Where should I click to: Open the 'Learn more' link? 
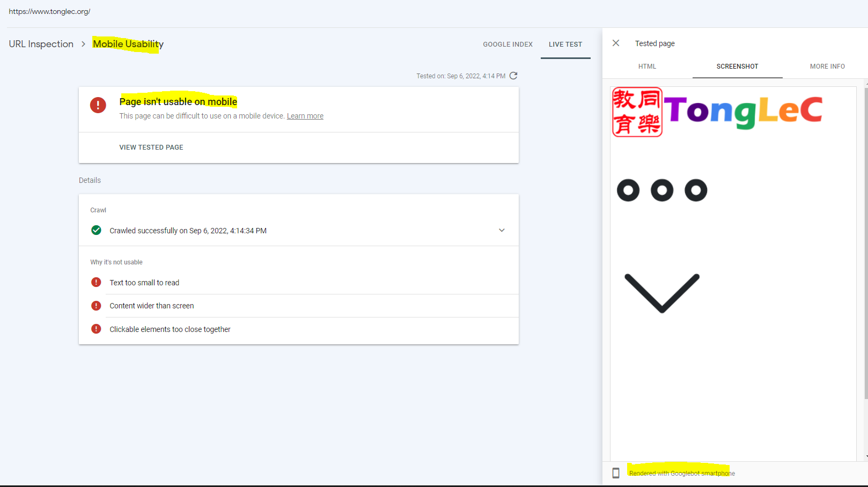(305, 115)
